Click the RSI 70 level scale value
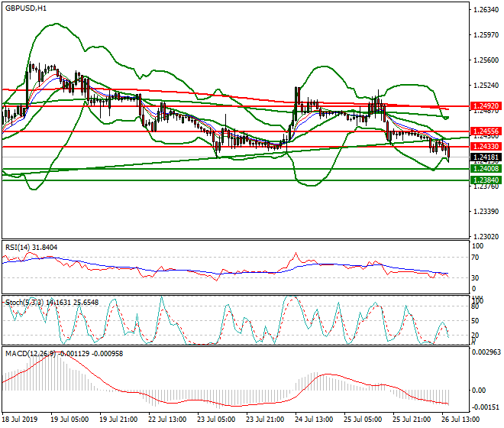Image resolution: width=504 pixels, height=428 pixels. 475,258
